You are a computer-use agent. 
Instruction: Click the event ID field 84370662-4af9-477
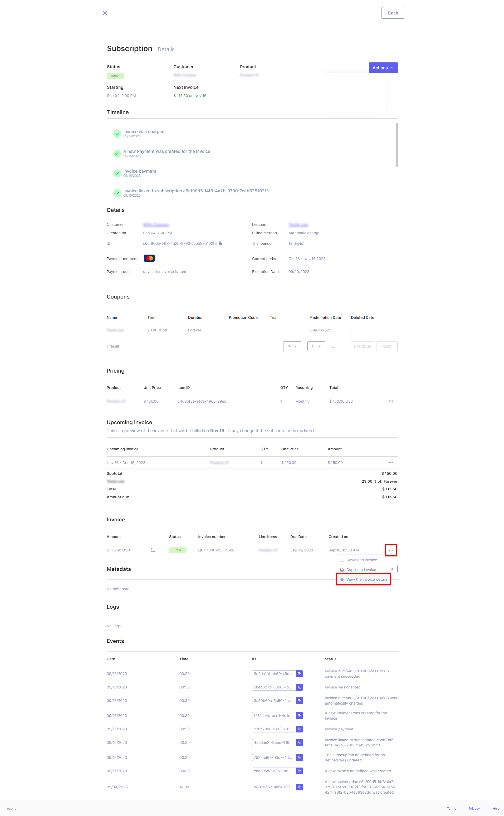[274, 787]
